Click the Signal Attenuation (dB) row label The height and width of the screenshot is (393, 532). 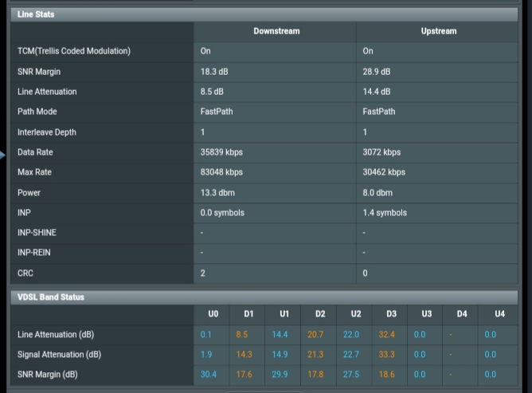point(60,355)
